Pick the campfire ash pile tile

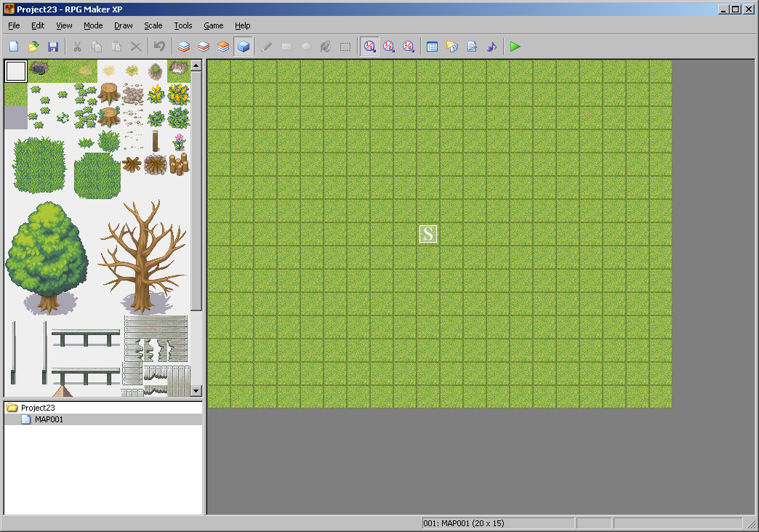[156, 164]
